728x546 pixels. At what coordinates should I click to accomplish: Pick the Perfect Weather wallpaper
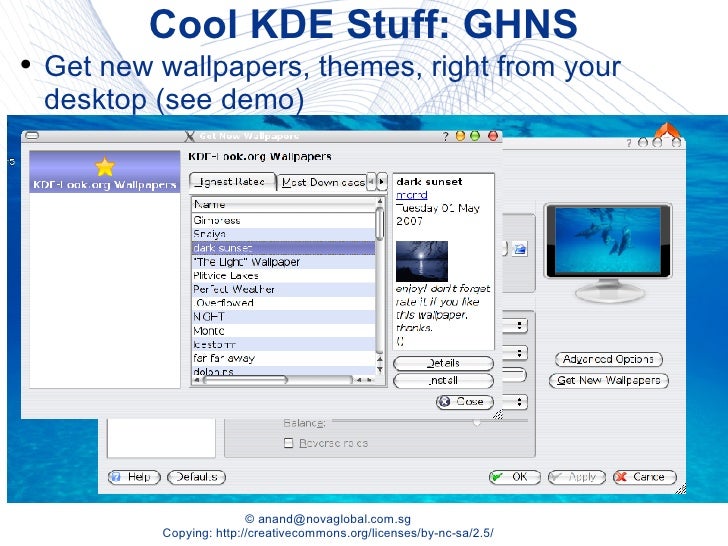point(284,289)
